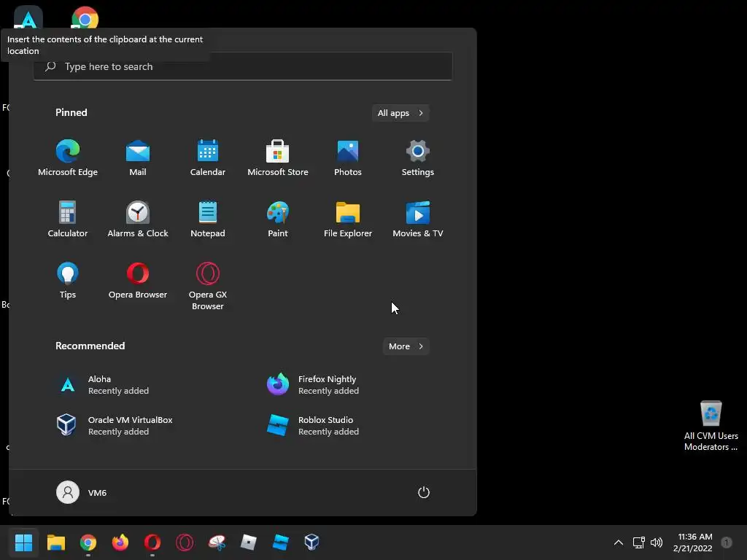Open Opera GX from the taskbar

[185, 542]
